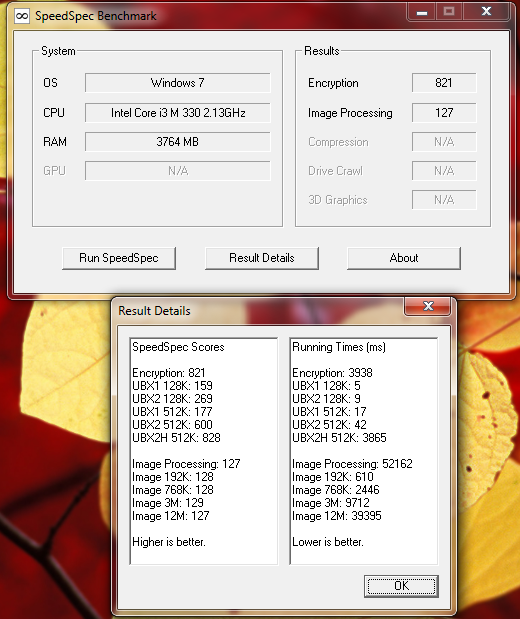Select score line Encryption: 821
The height and width of the screenshot is (619, 520).
169,373
